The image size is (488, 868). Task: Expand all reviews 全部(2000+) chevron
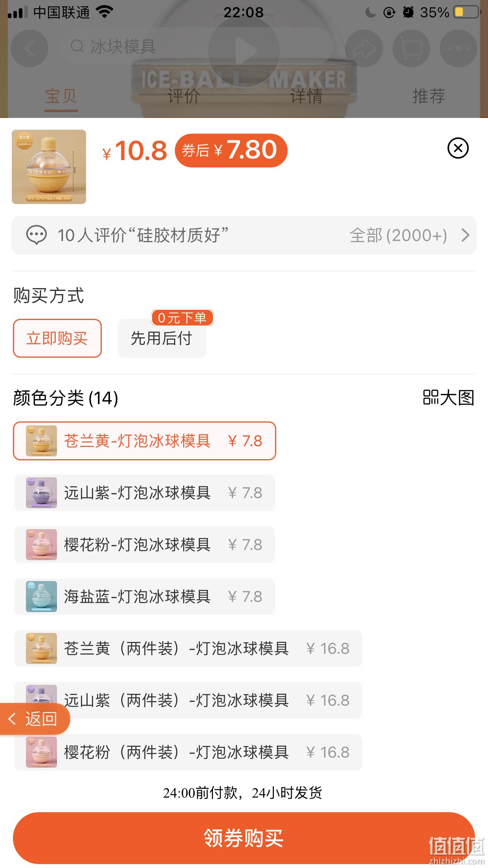tap(465, 235)
